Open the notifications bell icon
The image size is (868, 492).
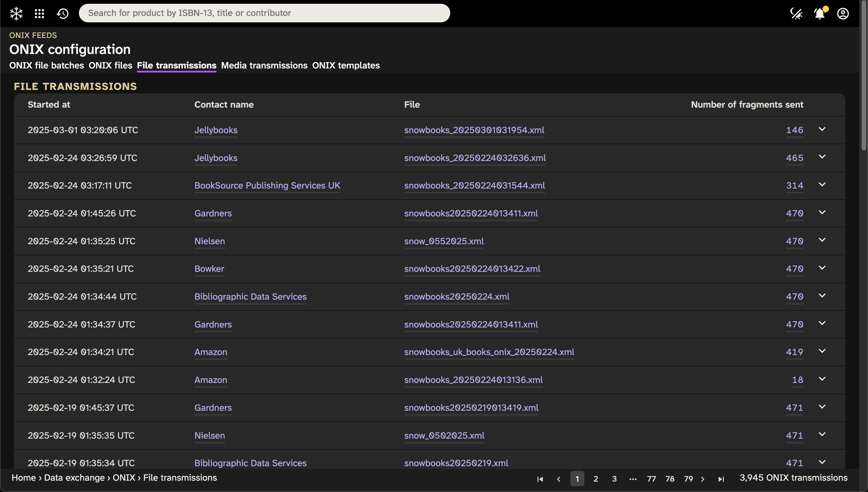(x=819, y=14)
